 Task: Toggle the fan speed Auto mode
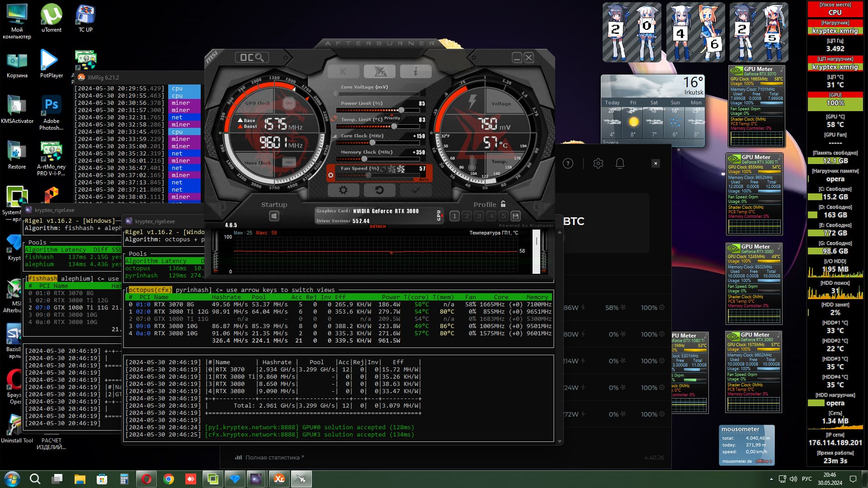click(x=424, y=179)
